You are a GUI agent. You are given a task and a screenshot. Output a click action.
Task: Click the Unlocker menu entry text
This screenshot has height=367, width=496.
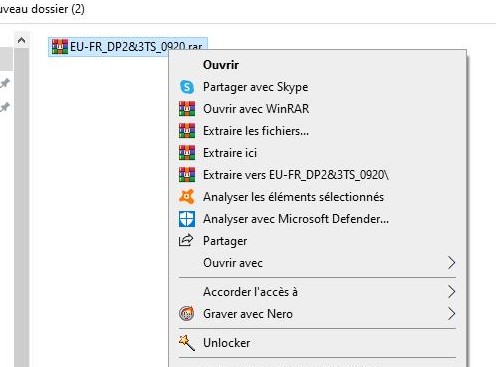226,343
